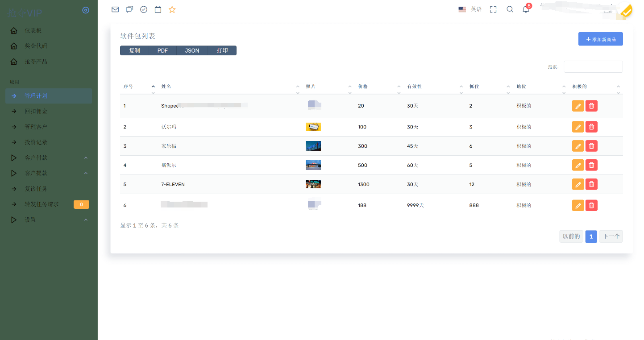Click the 添加新商品 button
The image size is (644, 340).
[x=600, y=39]
